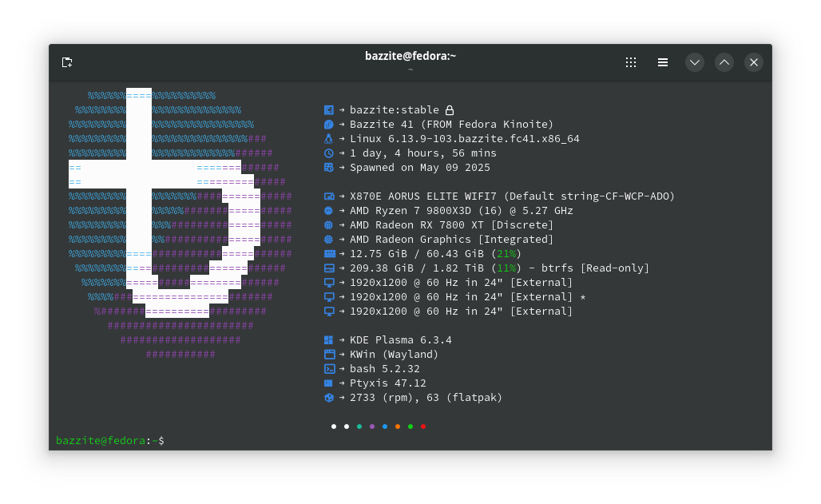Click the Fedora icon next to Bazzite 41
The image size is (821, 504).
pyautogui.click(x=329, y=124)
